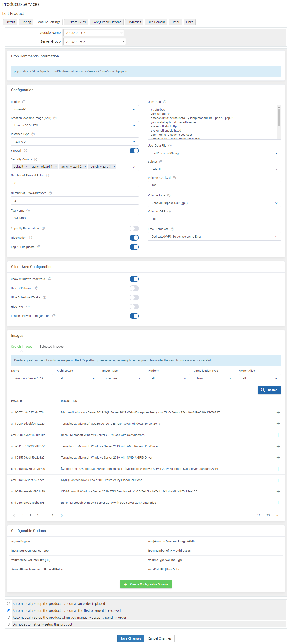Viewport: 292px width, 644px height.
Task: Click help icon next to Region label
Action: pyautogui.click(x=24, y=102)
